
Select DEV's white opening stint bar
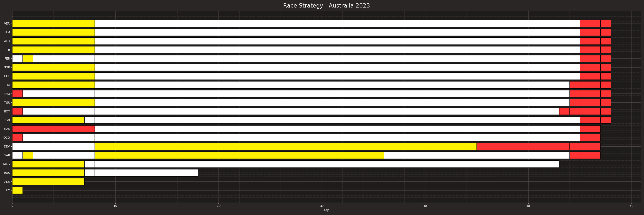[x=53, y=146]
